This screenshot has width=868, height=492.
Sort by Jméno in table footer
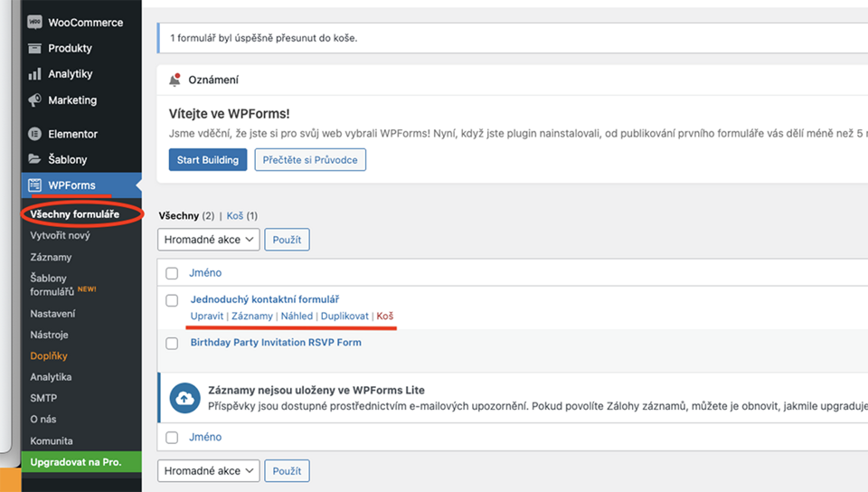205,437
